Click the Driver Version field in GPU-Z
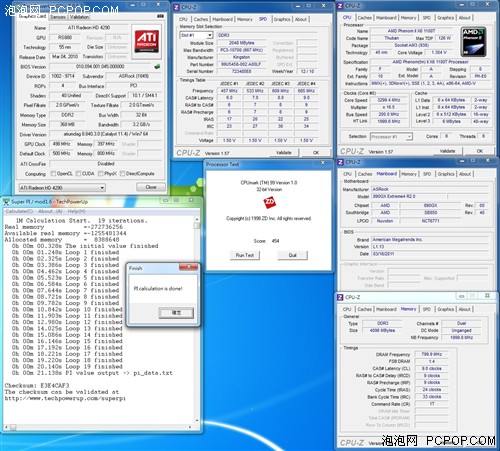Screen dimensions: 500x451 (x=105, y=134)
